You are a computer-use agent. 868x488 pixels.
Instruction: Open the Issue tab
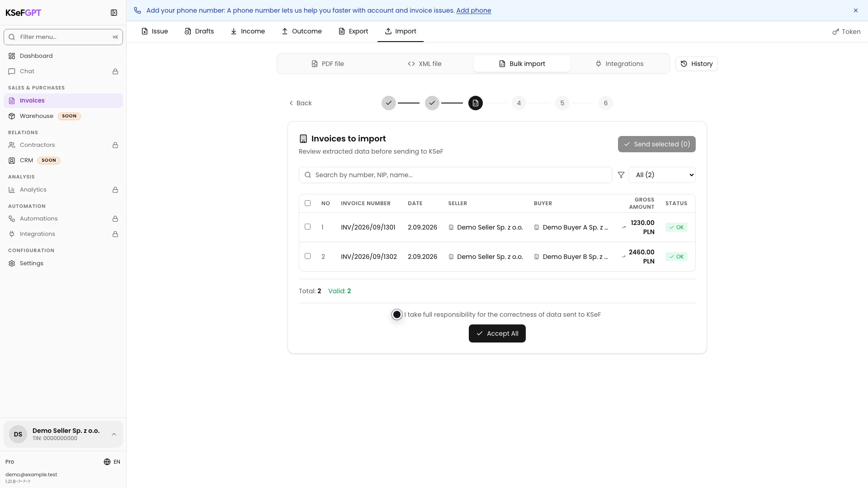(155, 31)
